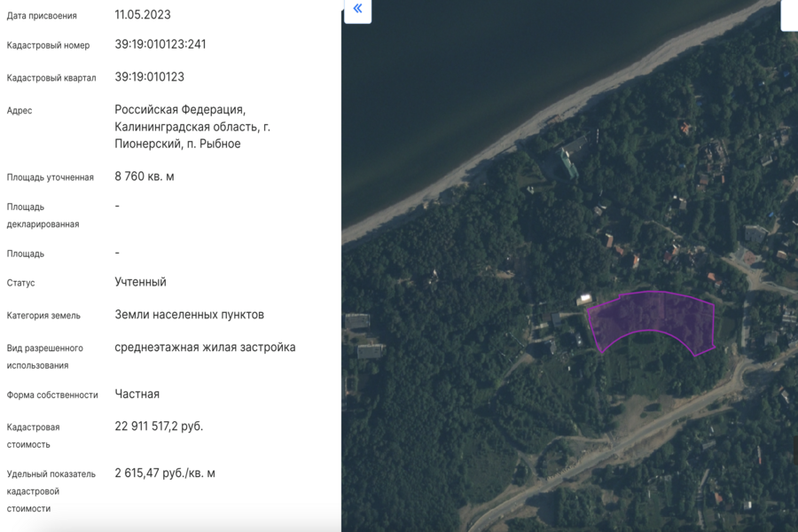Click the Вид разрешенного использования label
Screen dimensions: 798x532
click(44, 356)
